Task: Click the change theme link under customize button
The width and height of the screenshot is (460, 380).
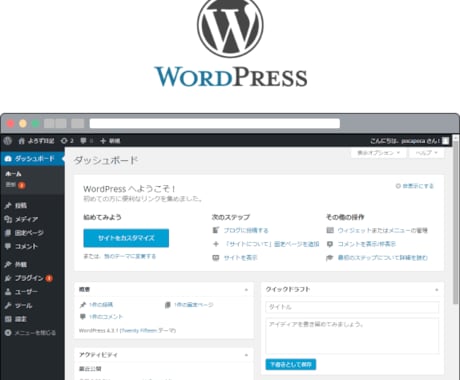Action: [x=130, y=256]
